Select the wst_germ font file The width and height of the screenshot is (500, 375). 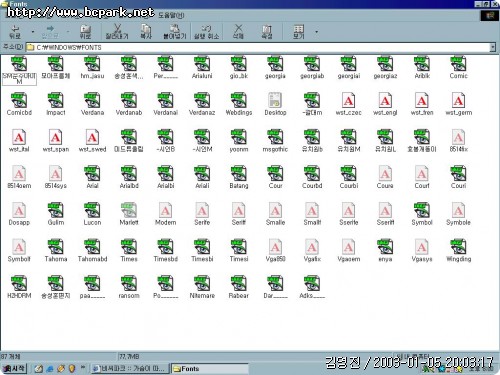[x=458, y=104]
